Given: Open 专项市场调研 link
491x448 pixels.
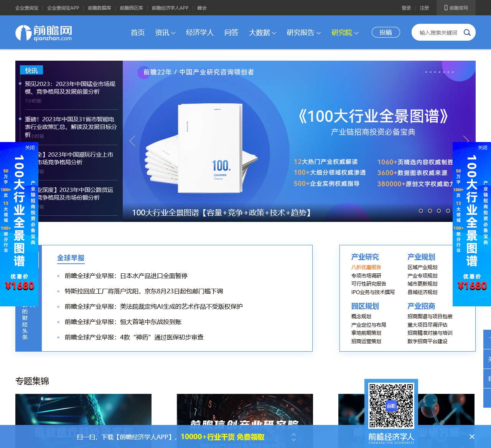Looking at the screenshot, I should pyautogui.click(x=366, y=276).
